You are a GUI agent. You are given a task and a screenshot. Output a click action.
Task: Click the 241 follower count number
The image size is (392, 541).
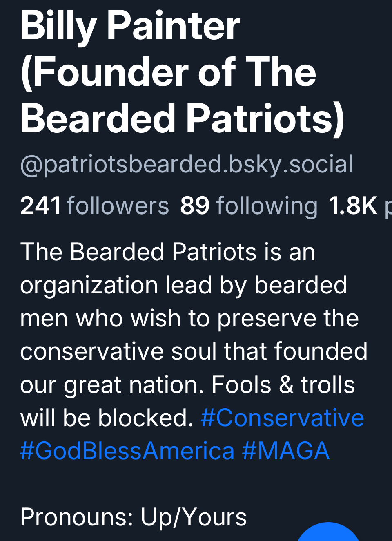click(40, 205)
